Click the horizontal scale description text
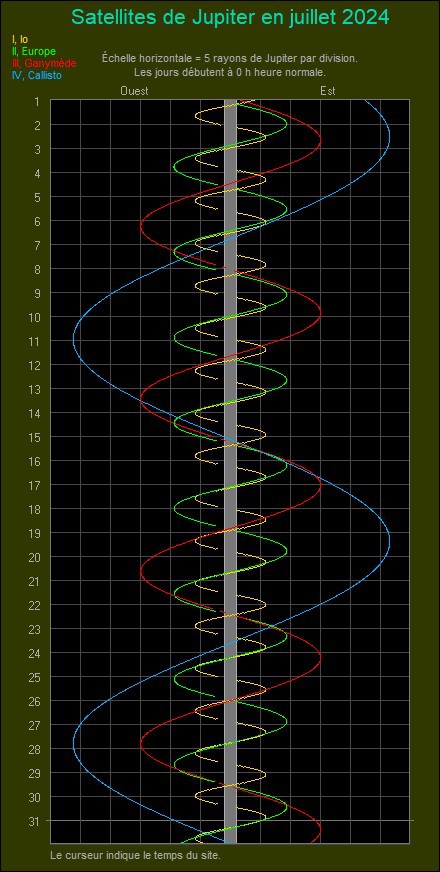Viewport: 440px width, 872px height. 230,58
